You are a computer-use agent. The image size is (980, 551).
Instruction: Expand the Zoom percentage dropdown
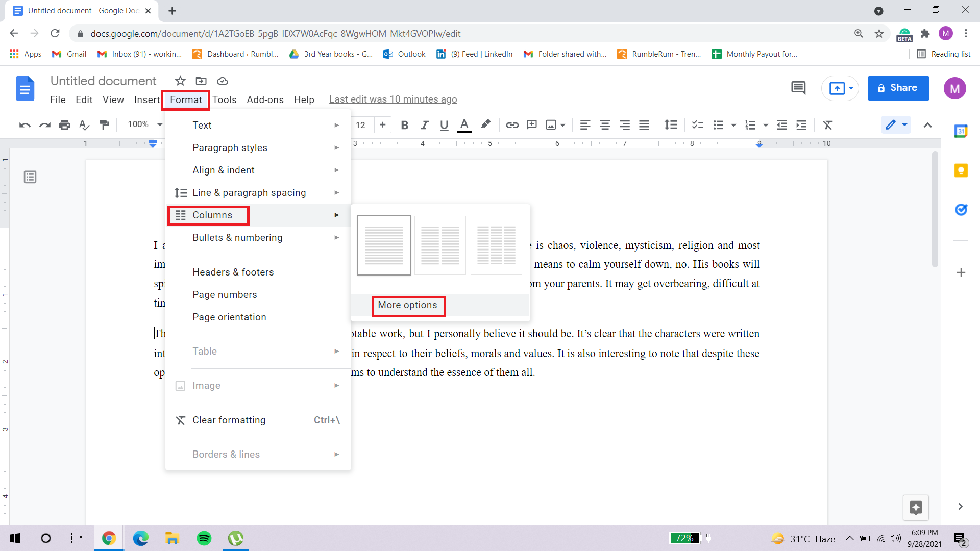(143, 124)
